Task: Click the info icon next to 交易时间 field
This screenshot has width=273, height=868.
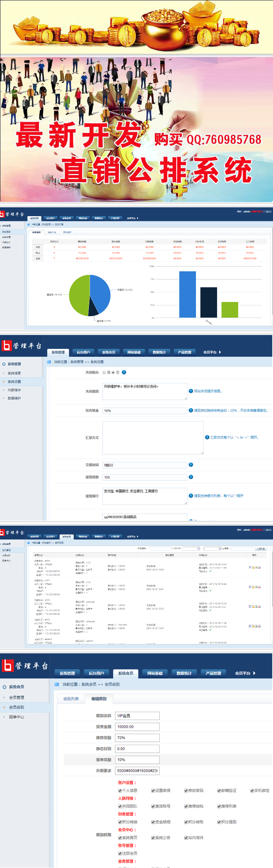Action: pyautogui.click(x=191, y=465)
